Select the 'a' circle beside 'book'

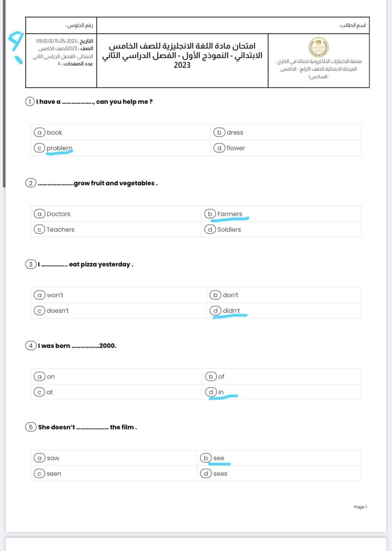pos(39,132)
